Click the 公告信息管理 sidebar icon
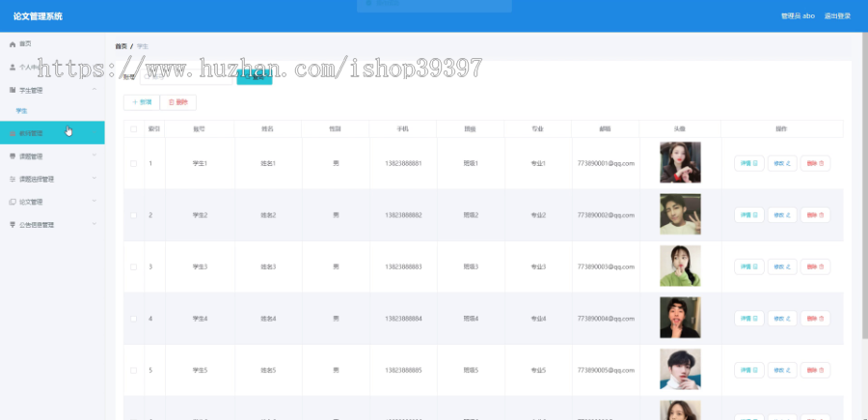This screenshot has height=420, width=868. [13, 224]
